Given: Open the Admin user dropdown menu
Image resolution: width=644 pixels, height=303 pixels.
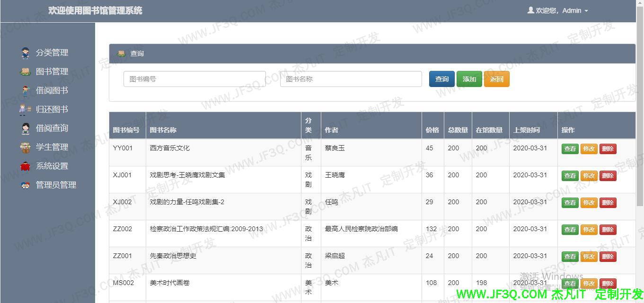Looking at the screenshot, I should [x=558, y=10].
